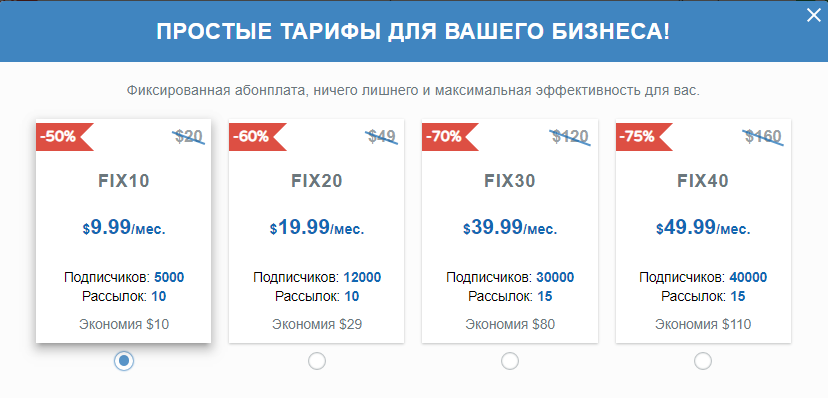The height and width of the screenshot is (398, 828).
Task: Click the crossed-out $120 old price
Action: click(570, 137)
